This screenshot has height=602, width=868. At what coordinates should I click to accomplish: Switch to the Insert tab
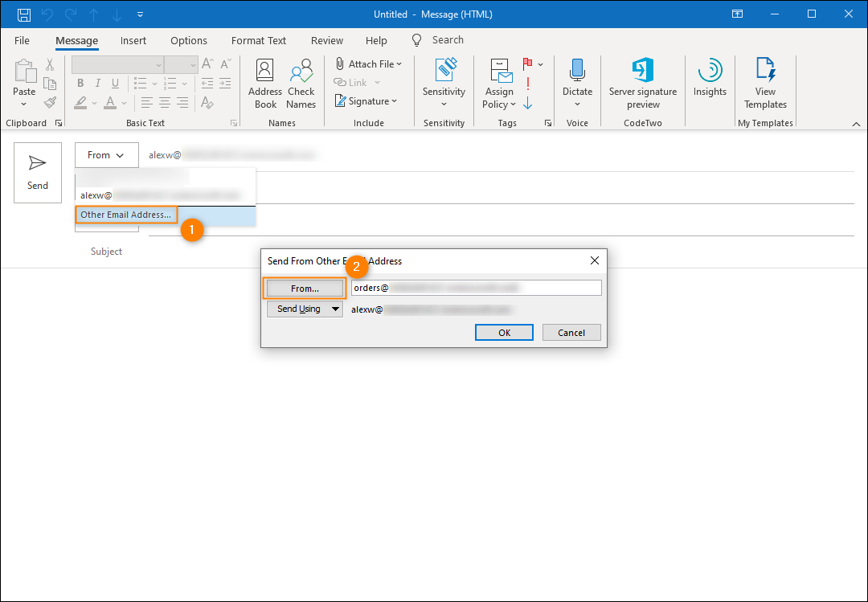pyautogui.click(x=133, y=40)
